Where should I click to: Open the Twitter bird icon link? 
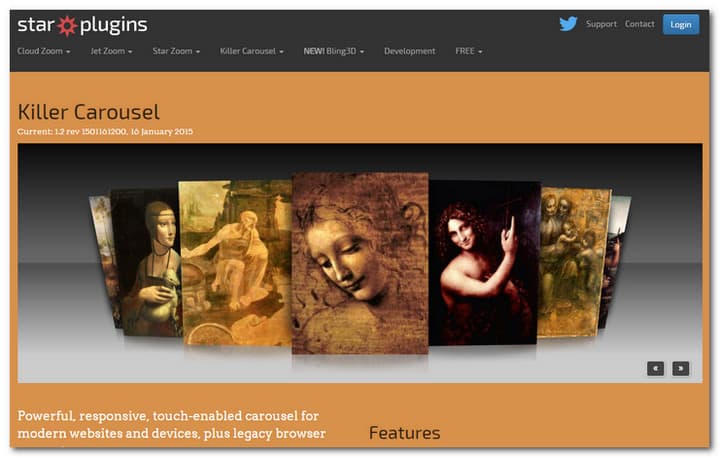click(x=568, y=24)
